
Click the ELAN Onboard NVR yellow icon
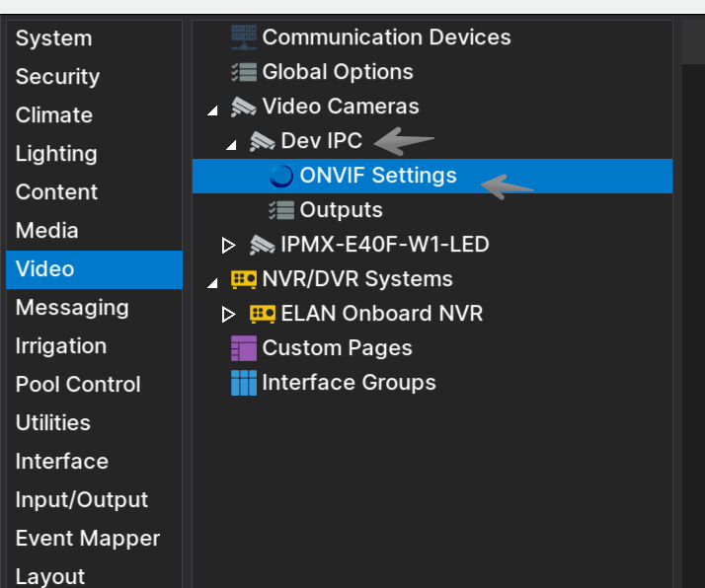[x=263, y=314]
